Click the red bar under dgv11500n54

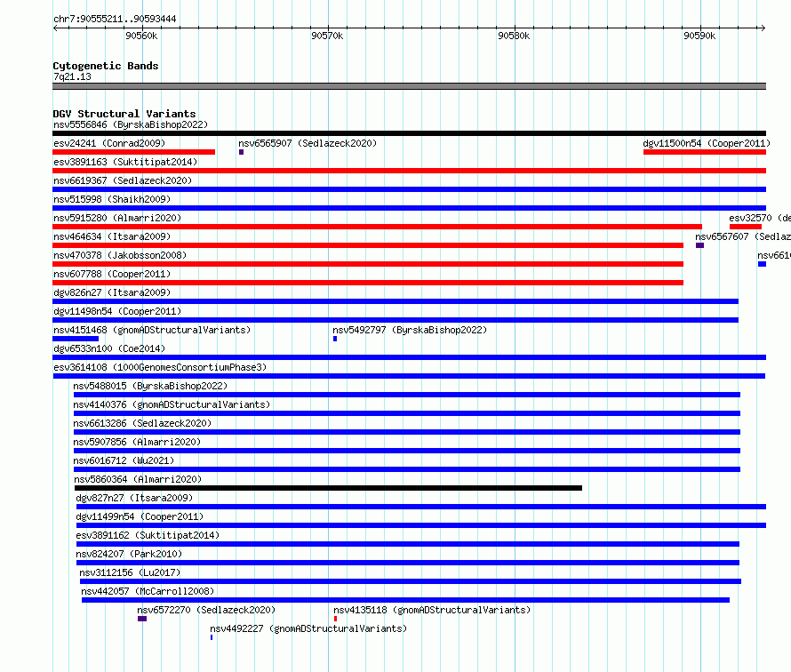[705, 152]
